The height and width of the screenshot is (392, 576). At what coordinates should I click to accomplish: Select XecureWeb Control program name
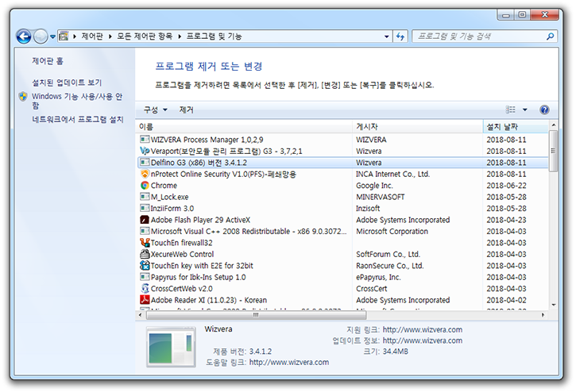point(182,254)
